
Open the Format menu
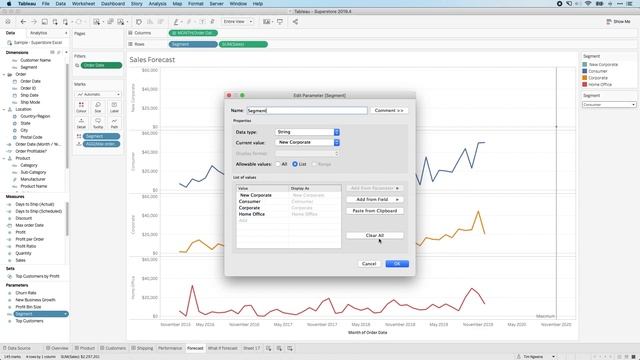point(196,4)
